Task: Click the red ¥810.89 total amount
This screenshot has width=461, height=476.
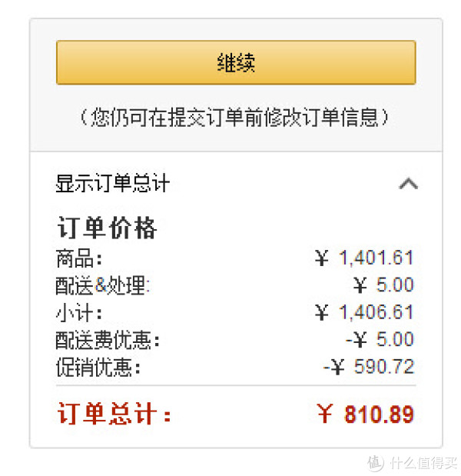Action: tap(365, 414)
